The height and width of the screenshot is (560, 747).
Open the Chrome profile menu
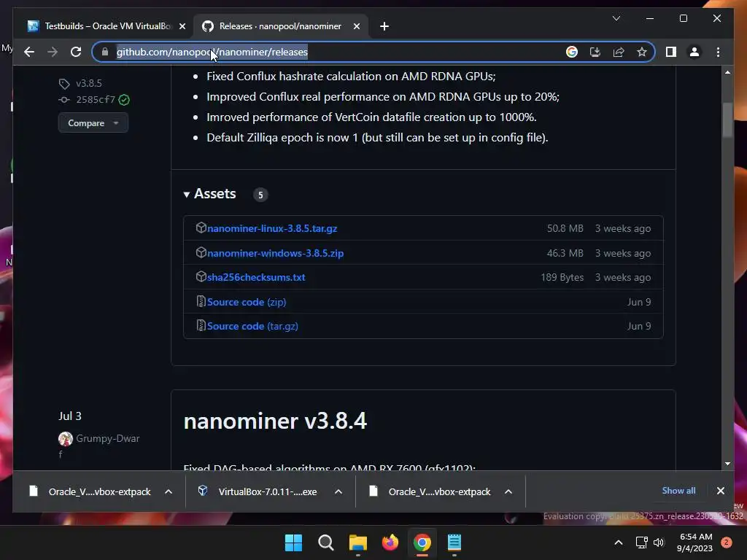(x=694, y=52)
